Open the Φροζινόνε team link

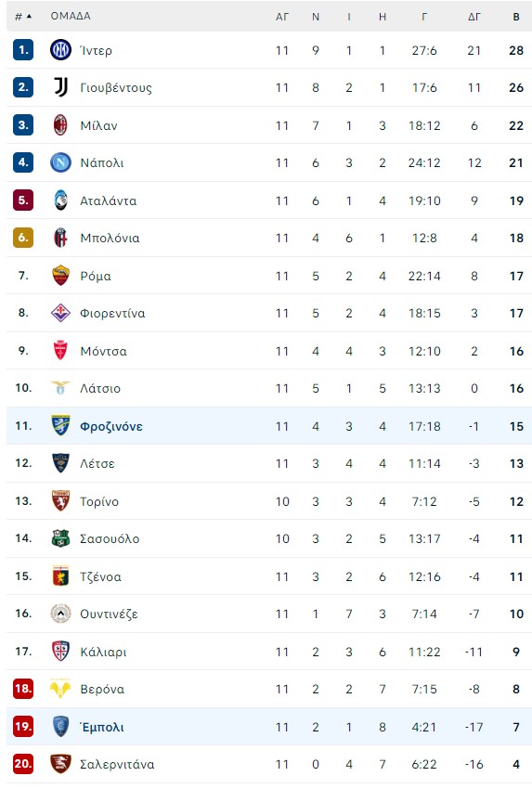(x=111, y=427)
